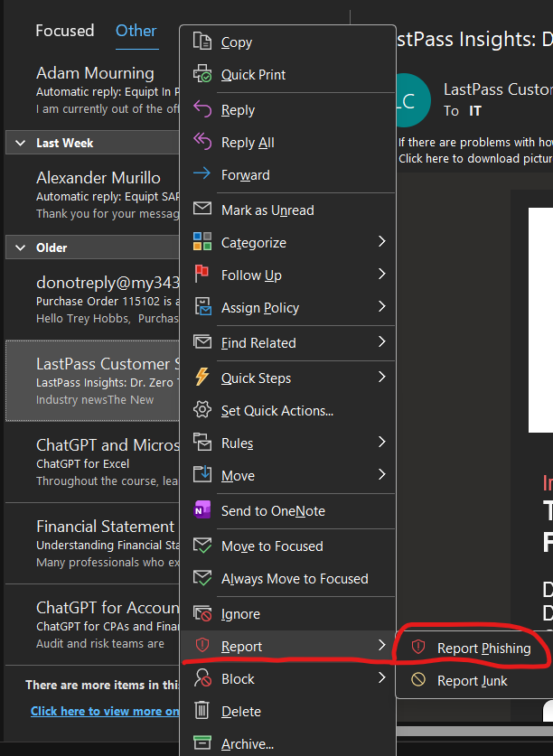Screen dimensions: 553x756
Task: Expand the Rules submenu arrow
Action: (381, 442)
